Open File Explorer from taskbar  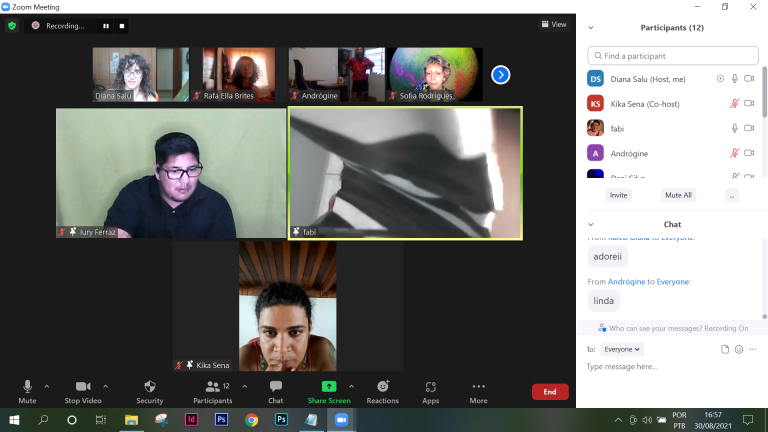click(131, 420)
